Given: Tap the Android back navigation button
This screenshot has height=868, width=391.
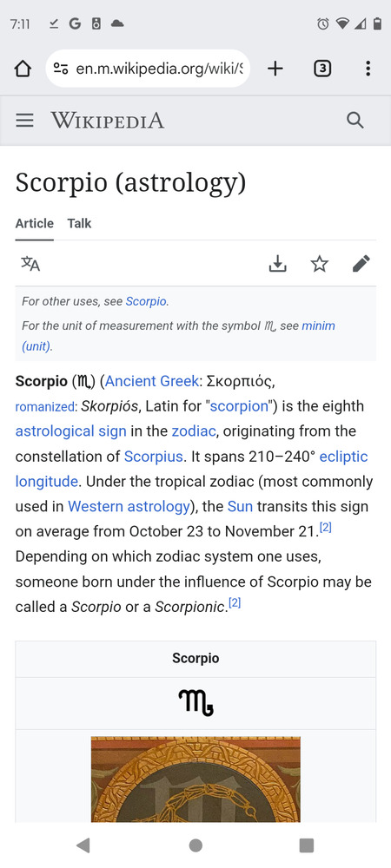Looking at the screenshot, I should point(83,845).
